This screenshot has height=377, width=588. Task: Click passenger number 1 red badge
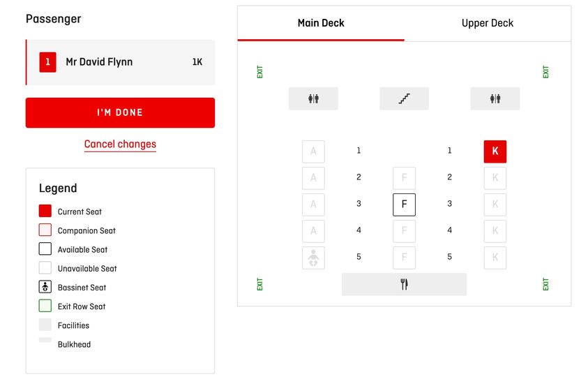coord(47,62)
